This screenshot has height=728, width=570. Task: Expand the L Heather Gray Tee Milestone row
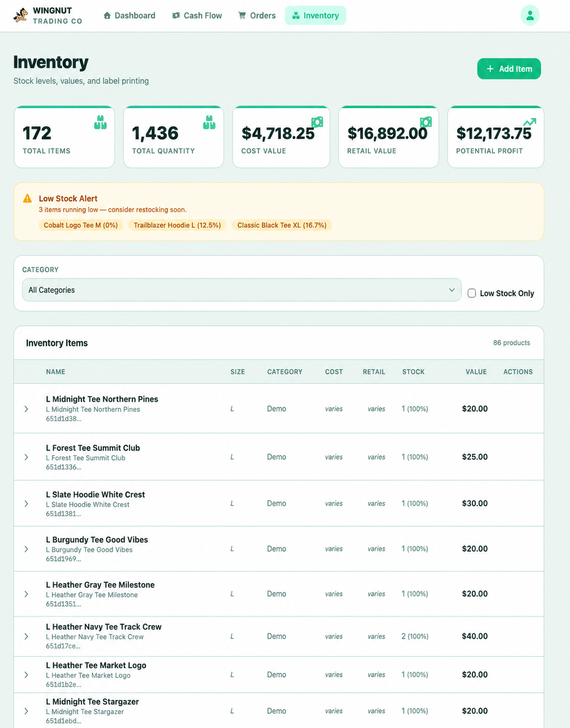click(26, 594)
